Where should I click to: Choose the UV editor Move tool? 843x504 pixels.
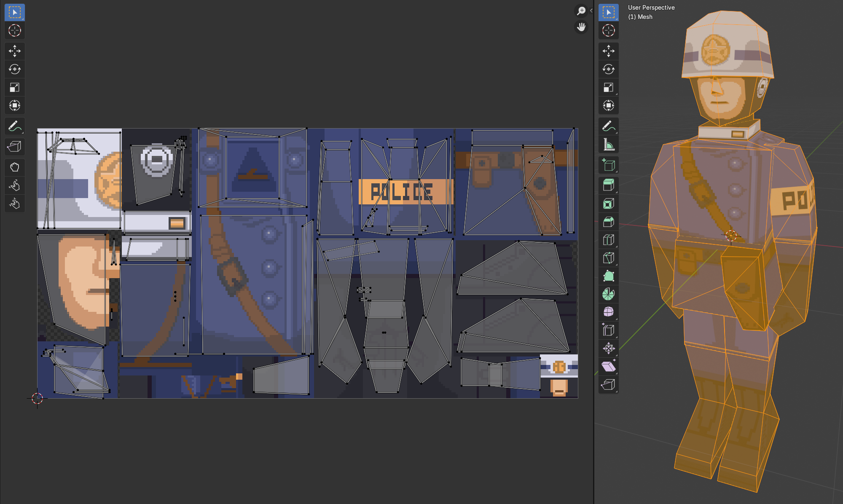(x=15, y=51)
